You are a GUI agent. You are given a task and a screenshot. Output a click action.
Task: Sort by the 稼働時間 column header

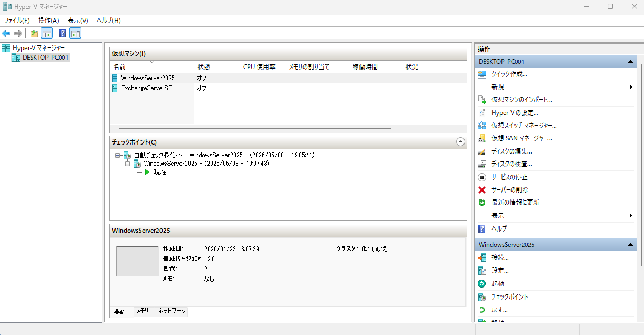(375, 67)
